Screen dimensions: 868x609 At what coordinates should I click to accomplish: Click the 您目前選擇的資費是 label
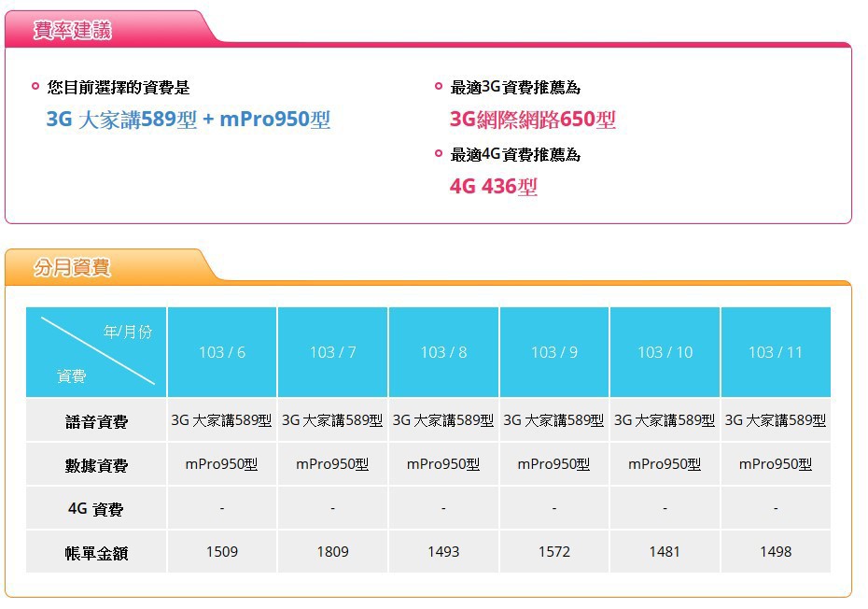pyautogui.click(x=119, y=87)
